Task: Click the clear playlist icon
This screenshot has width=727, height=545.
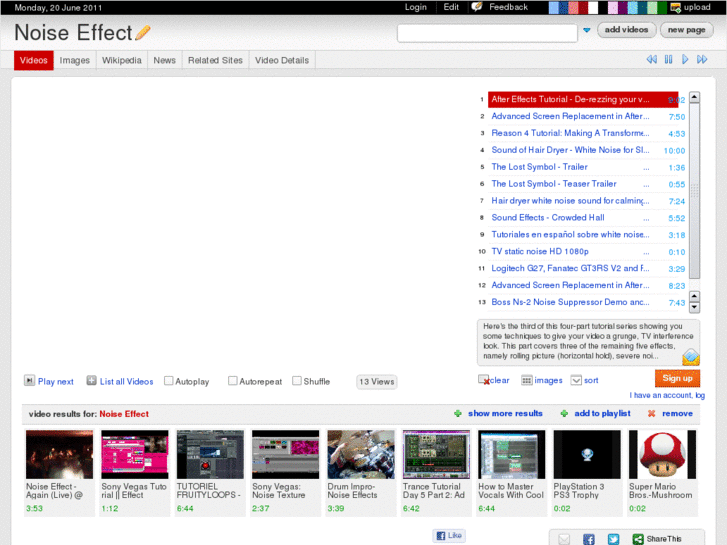Action: pos(484,380)
